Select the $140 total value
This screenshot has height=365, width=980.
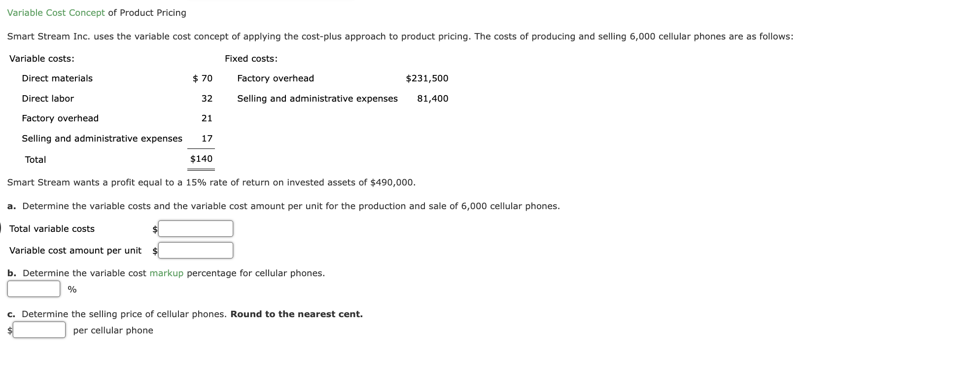[201, 159]
